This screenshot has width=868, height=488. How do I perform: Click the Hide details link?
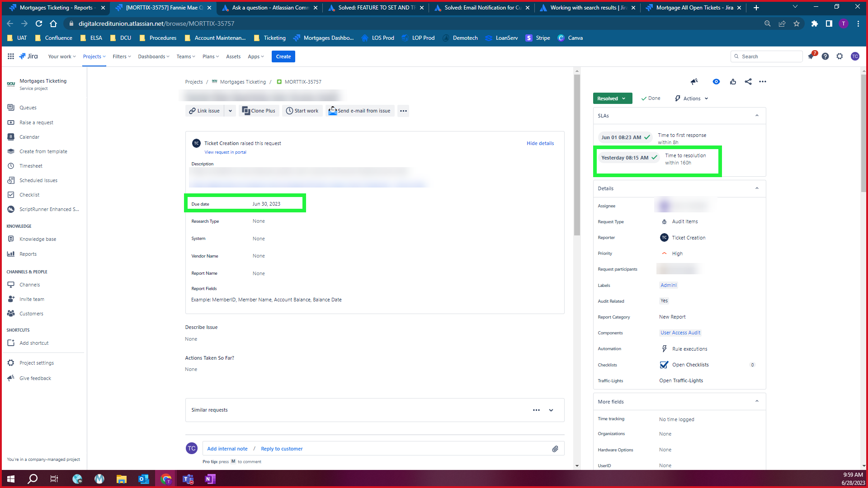[540, 143]
